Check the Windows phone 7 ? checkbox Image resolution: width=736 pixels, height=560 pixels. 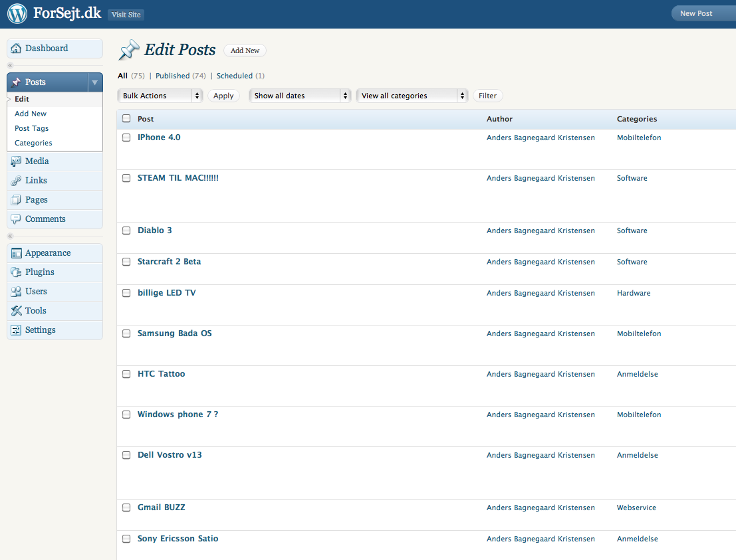126,415
